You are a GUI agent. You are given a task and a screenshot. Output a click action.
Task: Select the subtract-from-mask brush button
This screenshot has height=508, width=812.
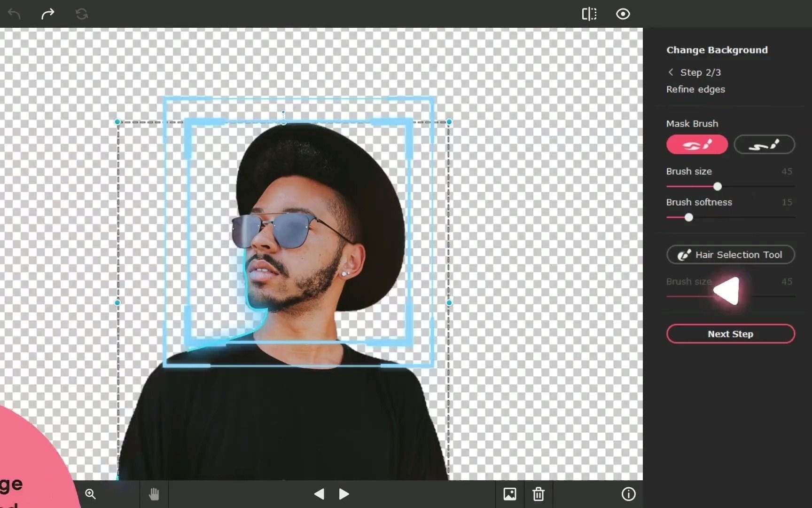point(764,144)
